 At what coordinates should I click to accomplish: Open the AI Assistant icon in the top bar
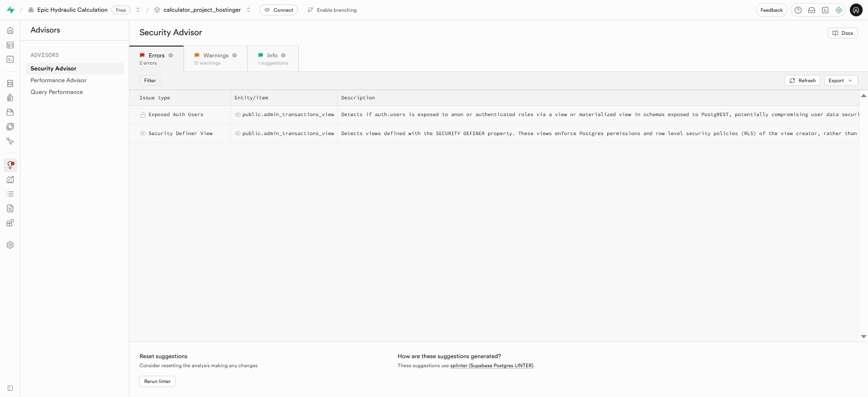(x=839, y=10)
